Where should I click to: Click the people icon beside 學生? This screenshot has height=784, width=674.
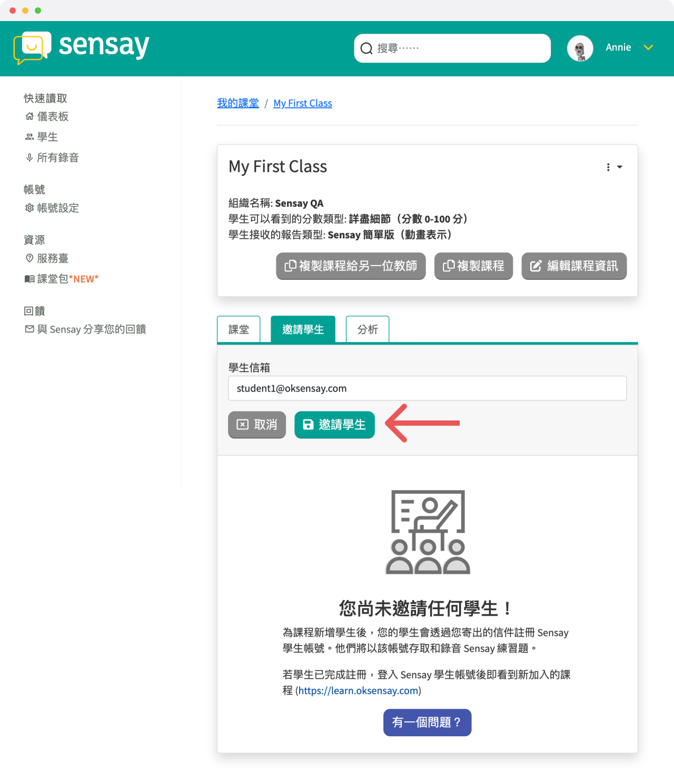[x=29, y=137]
